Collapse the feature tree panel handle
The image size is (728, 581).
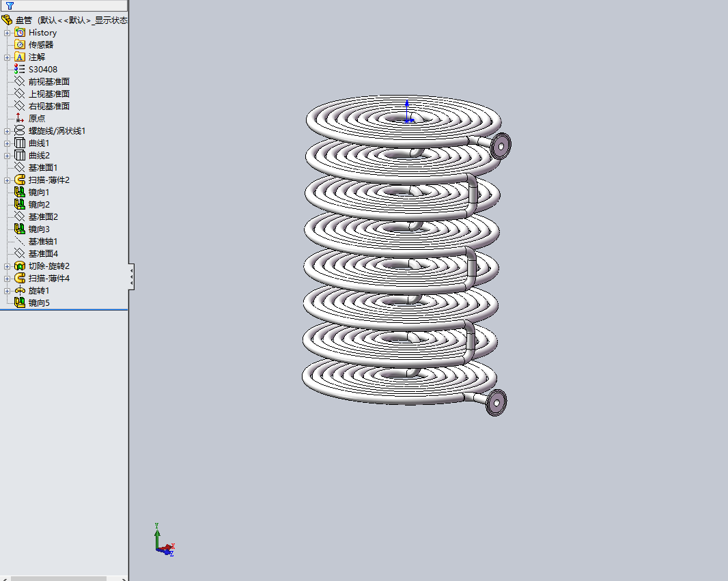coord(131,277)
